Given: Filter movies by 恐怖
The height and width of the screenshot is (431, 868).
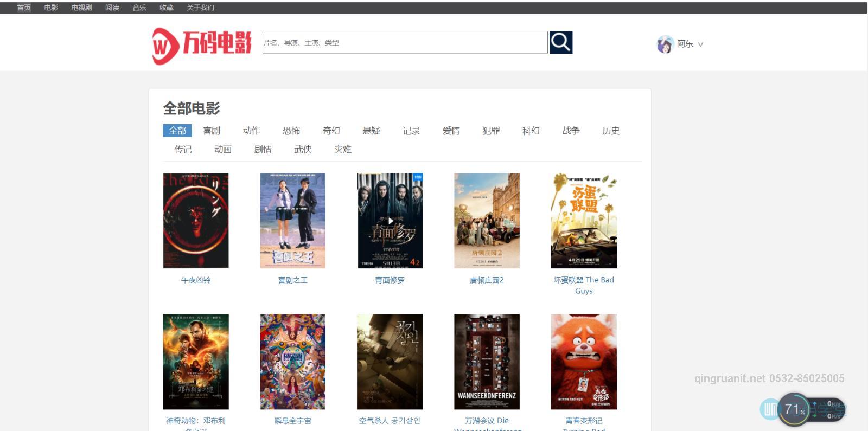Looking at the screenshot, I should click(291, 131).
